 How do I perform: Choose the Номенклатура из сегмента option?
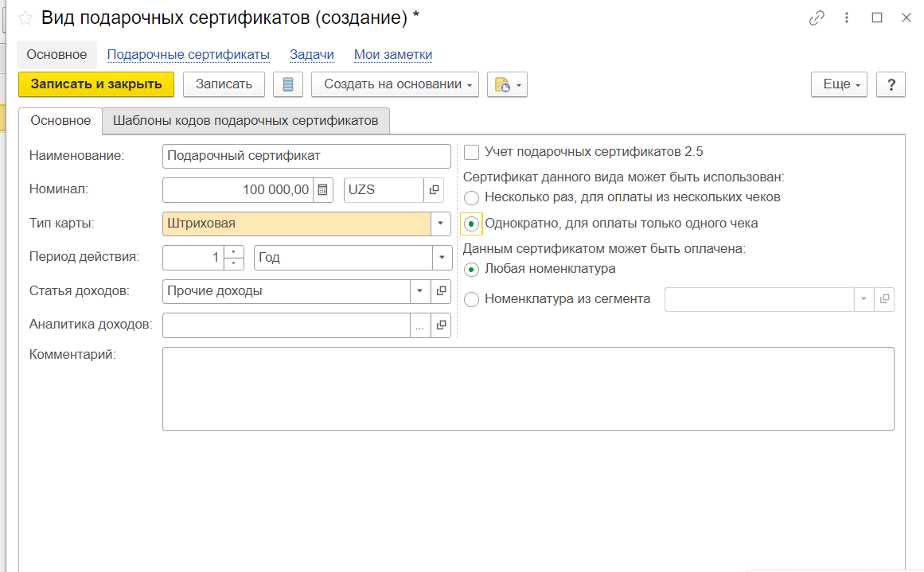coord(472,300)
